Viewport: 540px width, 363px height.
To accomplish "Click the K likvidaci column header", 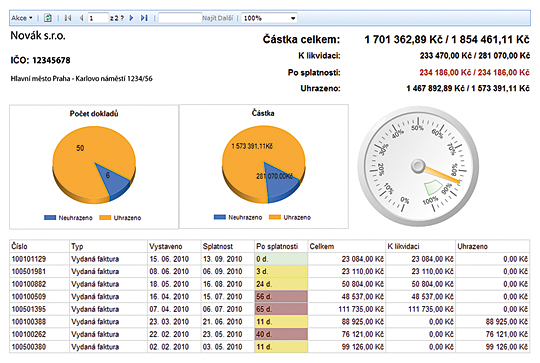I will [x=420, y=246].
